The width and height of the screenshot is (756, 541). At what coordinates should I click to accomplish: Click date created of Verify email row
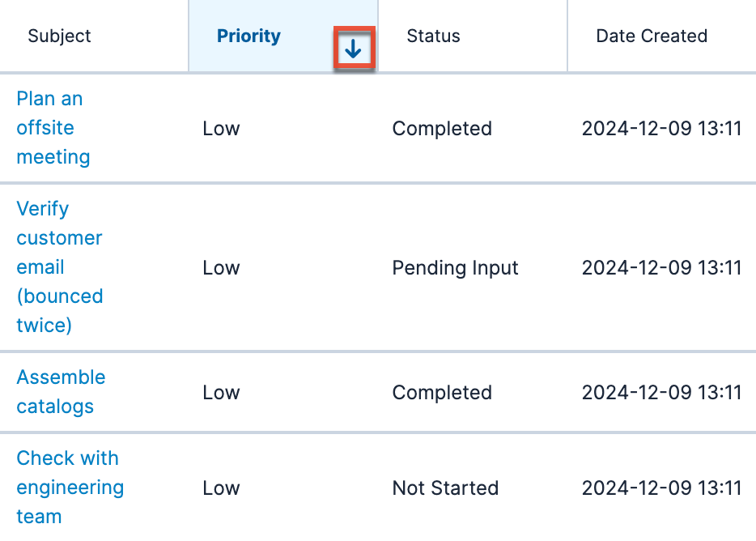661,268
